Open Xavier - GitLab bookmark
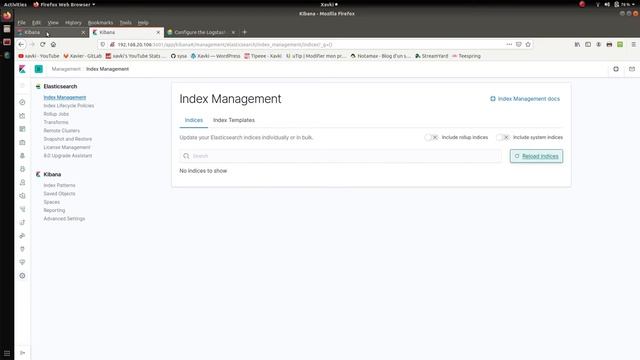 tap(82, 56)
